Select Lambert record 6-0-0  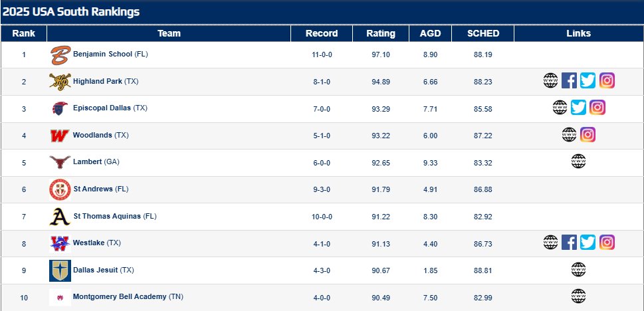[322, 163]
